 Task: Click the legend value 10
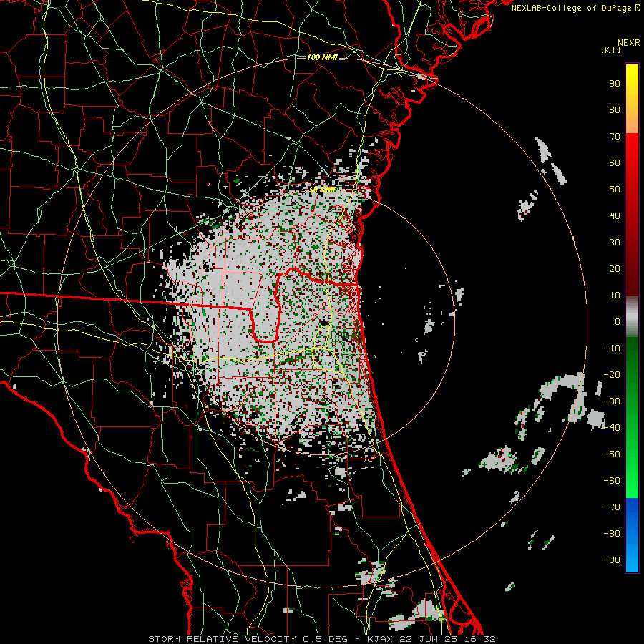[615, 296]
